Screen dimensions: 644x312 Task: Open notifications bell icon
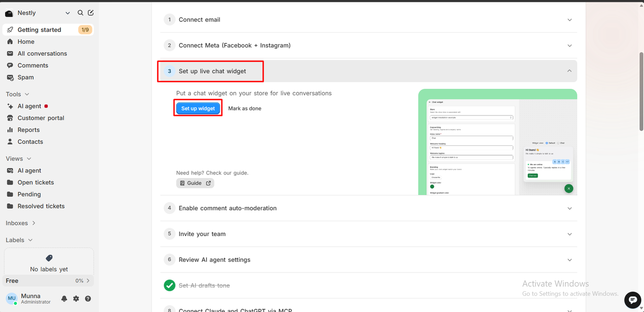tap(64, 299)
